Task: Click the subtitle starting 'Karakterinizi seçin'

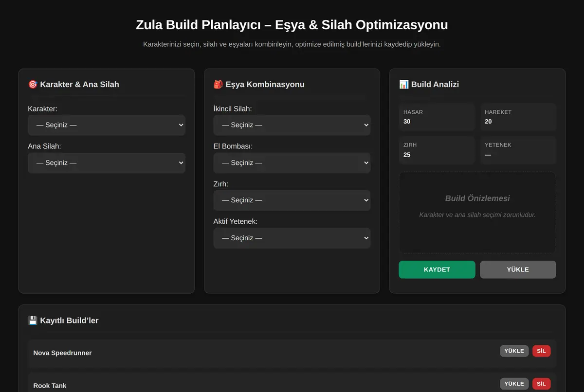Action: click(292, 44)
